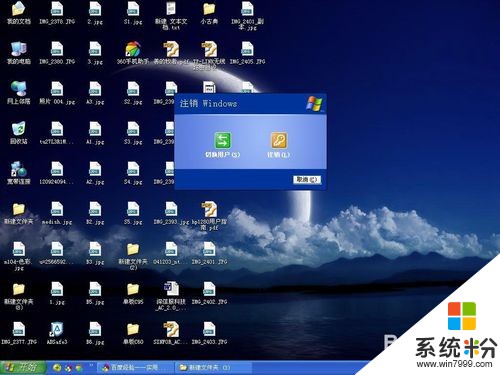Switch to the 新建文件夹 (3) taskbar button
The height and width of the screenshot is (375, 500).
(x=213, y=368)
